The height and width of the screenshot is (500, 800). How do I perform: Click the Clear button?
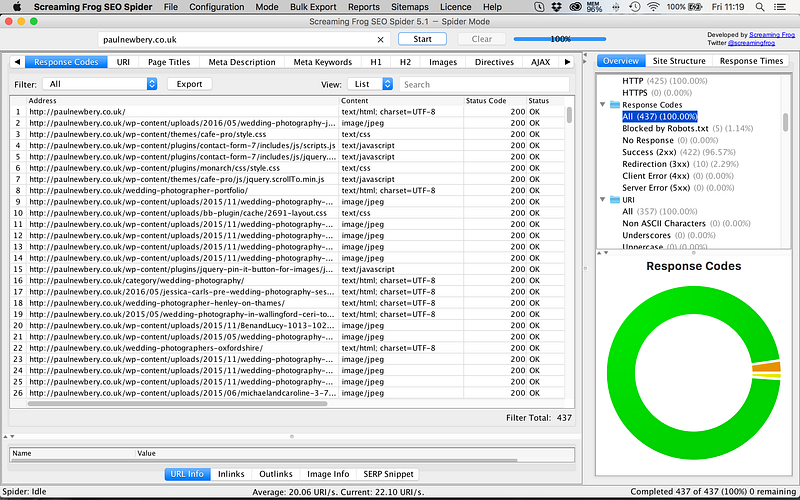[x=482, y=39]
